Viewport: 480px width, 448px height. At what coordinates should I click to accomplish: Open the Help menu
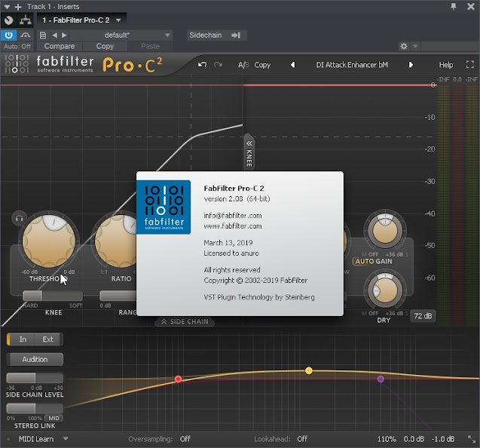tap(446, 65)
